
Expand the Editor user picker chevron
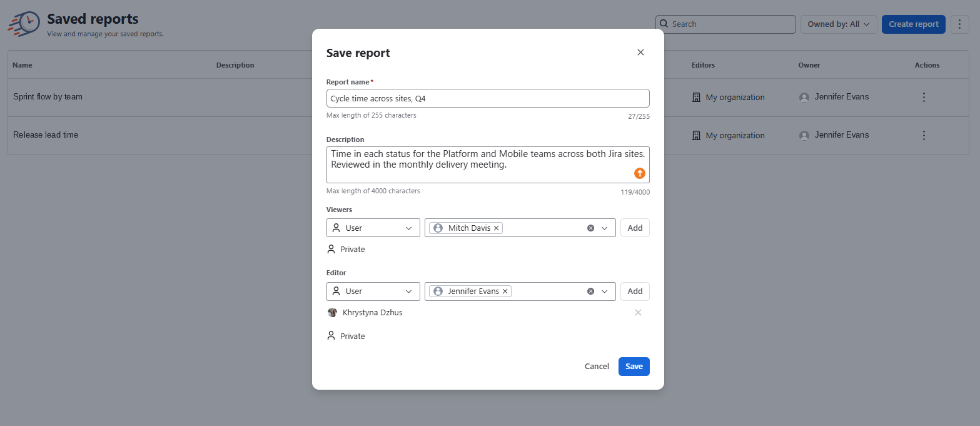[605, 292]
